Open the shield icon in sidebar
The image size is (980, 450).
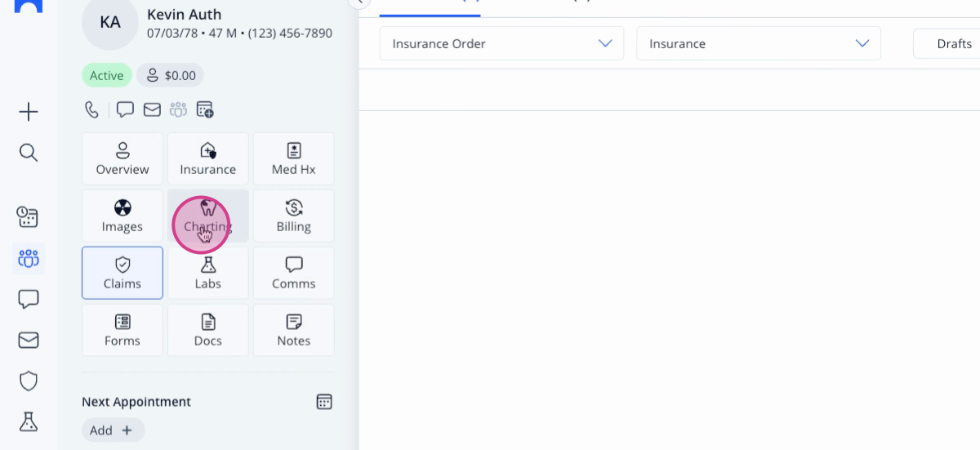coord(29,381)
